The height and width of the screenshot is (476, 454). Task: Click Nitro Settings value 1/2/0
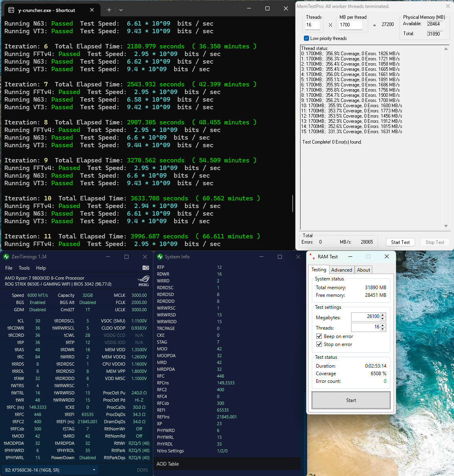tap(222, 451)
